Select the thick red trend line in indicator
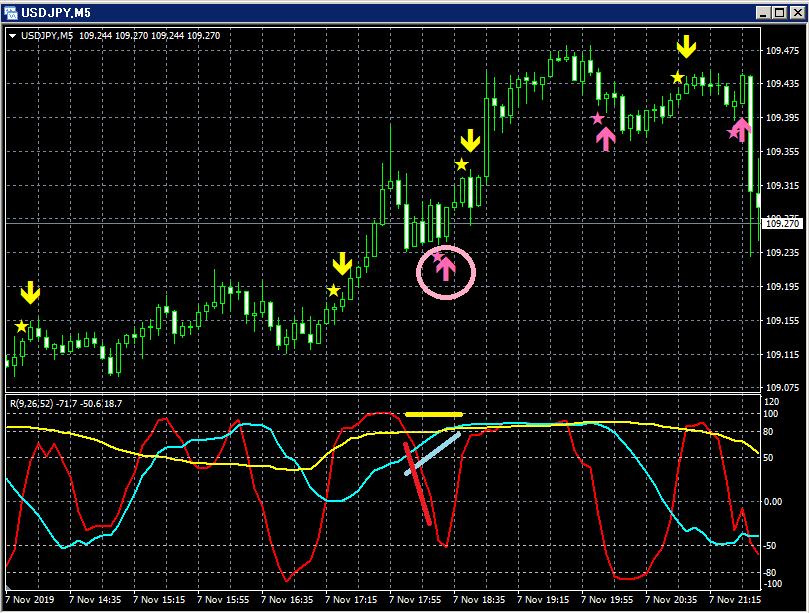Screen dimensions: 809x613 pyautogui.click(x=417, y=484)
